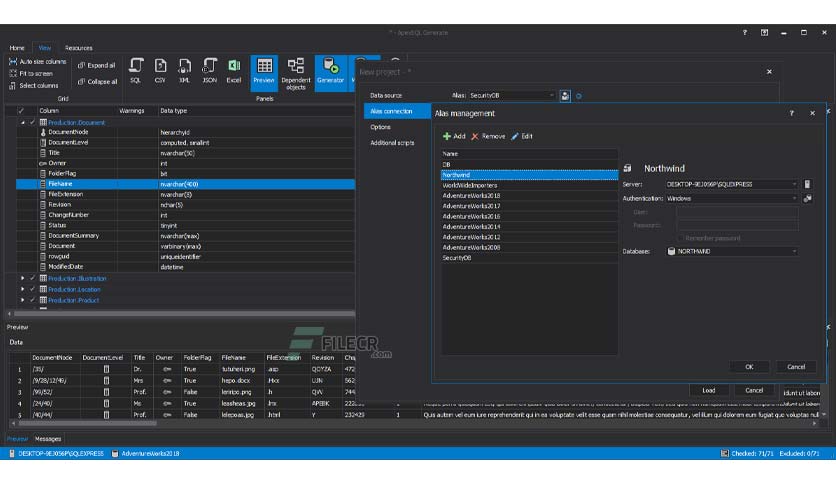
Task: Select the FileName column row
Action: point(186,184)
